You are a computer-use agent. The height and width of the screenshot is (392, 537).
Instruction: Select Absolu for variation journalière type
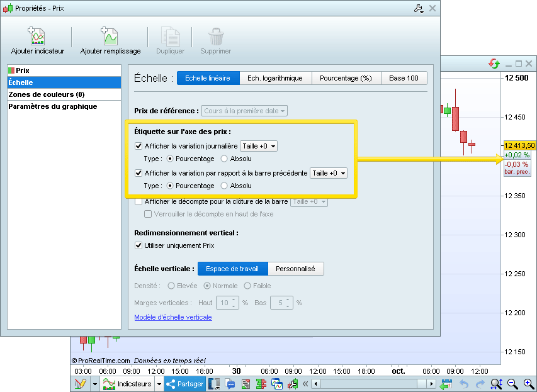225,159
